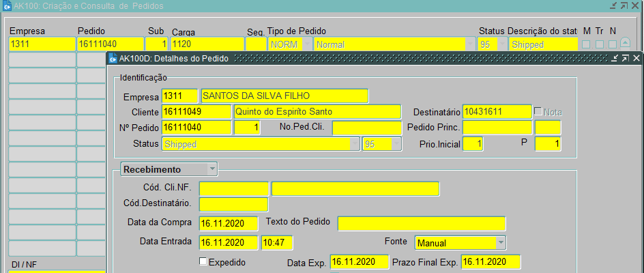Click the Identificação group label
The image size is (644, 273).
pyautogui.click(x=143, y=77)
